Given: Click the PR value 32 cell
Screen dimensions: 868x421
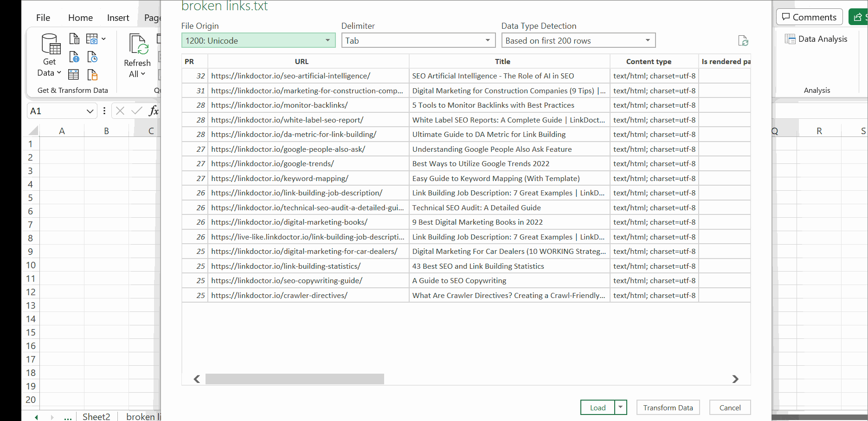Looking at the screenshot, I should pos(195,76).
